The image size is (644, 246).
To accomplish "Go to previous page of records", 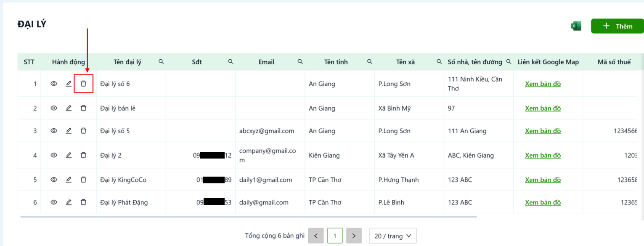I will tap(316, 236).
